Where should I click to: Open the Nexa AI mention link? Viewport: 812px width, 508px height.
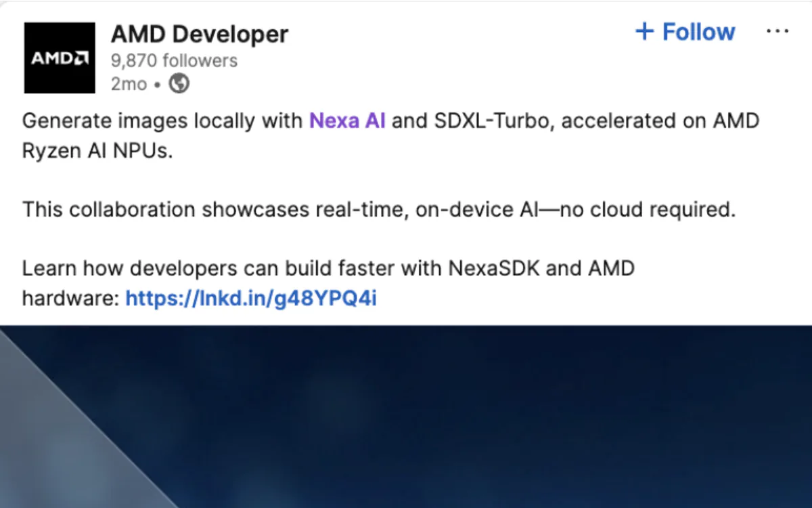(347, 121)
